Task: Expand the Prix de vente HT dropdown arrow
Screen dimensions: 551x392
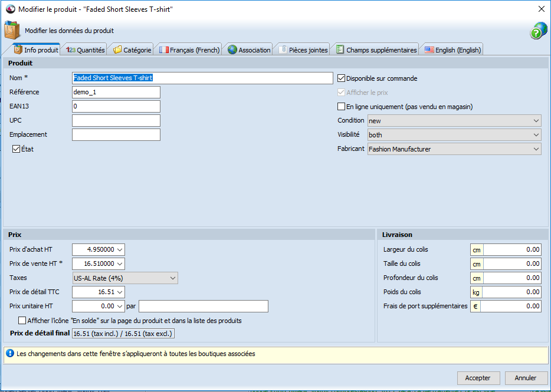Action: (120, 263)
